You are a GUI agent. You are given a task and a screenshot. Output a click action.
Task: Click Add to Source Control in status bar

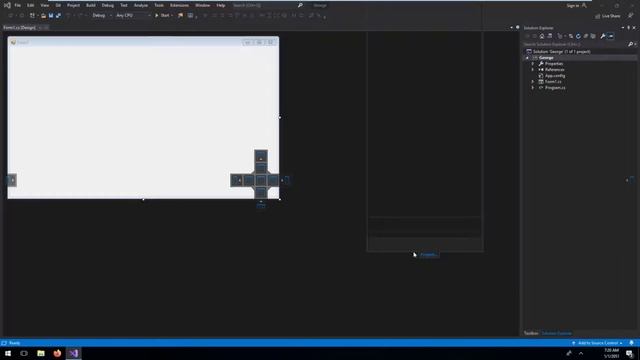tap(597, 343)
